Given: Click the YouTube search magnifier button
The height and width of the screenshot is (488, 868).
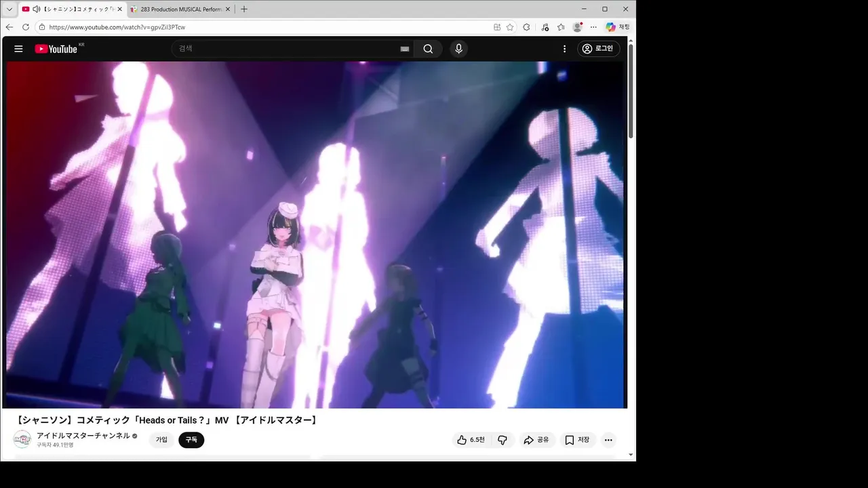Looking at the screenshot, I should click(x=428, y=49).
